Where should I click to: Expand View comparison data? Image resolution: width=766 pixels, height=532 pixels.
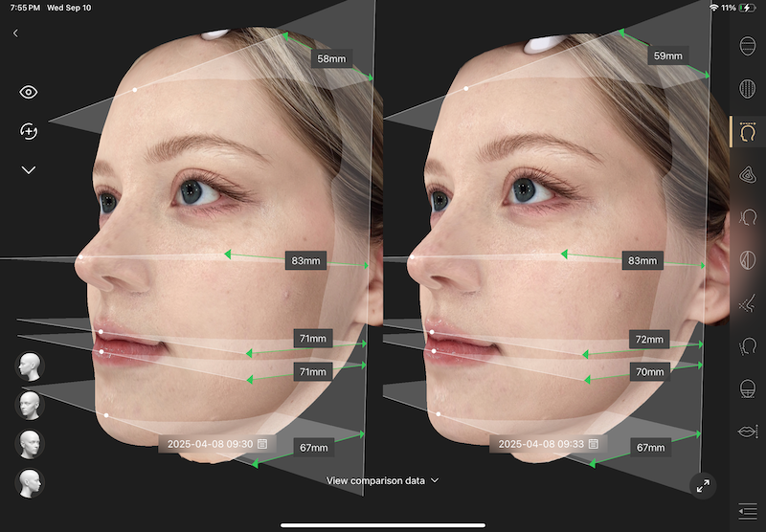click(x=382, y=480)
